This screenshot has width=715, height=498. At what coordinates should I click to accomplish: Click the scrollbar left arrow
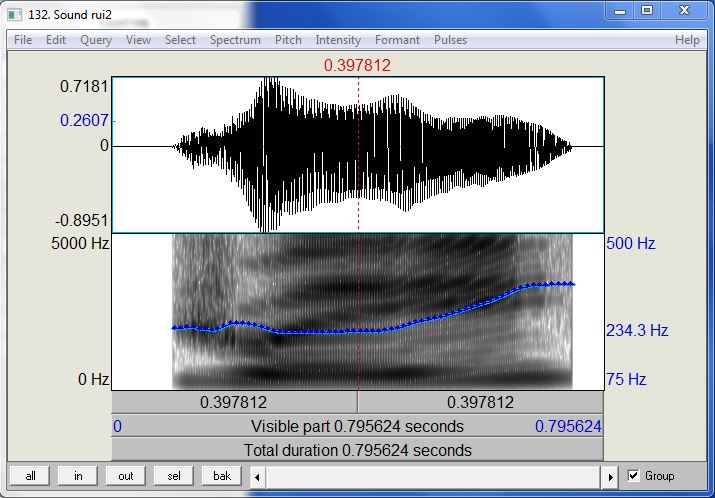[257, 477]
